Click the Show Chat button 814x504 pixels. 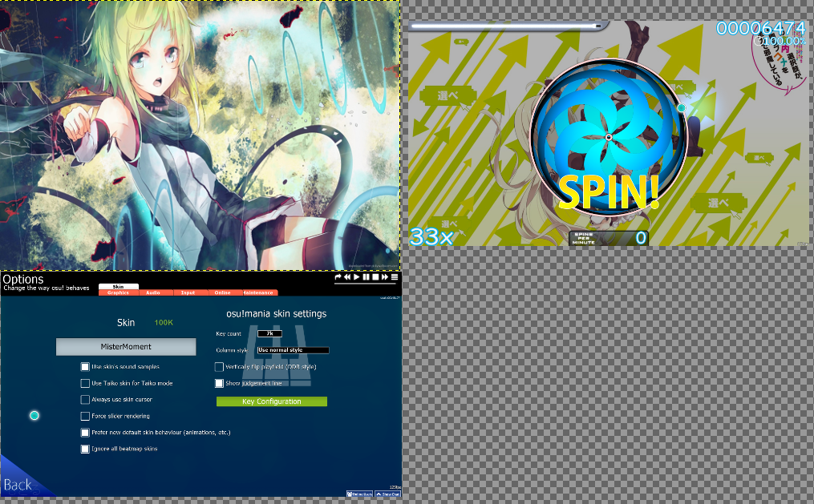tap(388, 494)
